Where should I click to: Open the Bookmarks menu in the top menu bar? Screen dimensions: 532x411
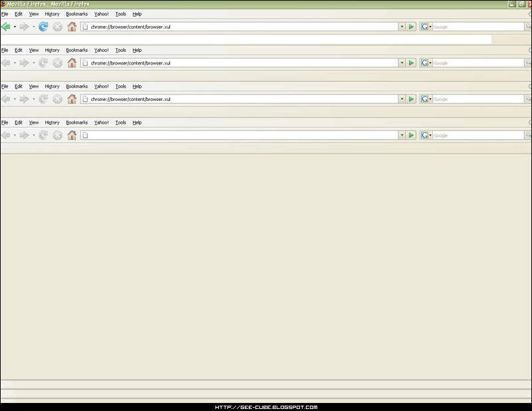(x=77, y=14)
